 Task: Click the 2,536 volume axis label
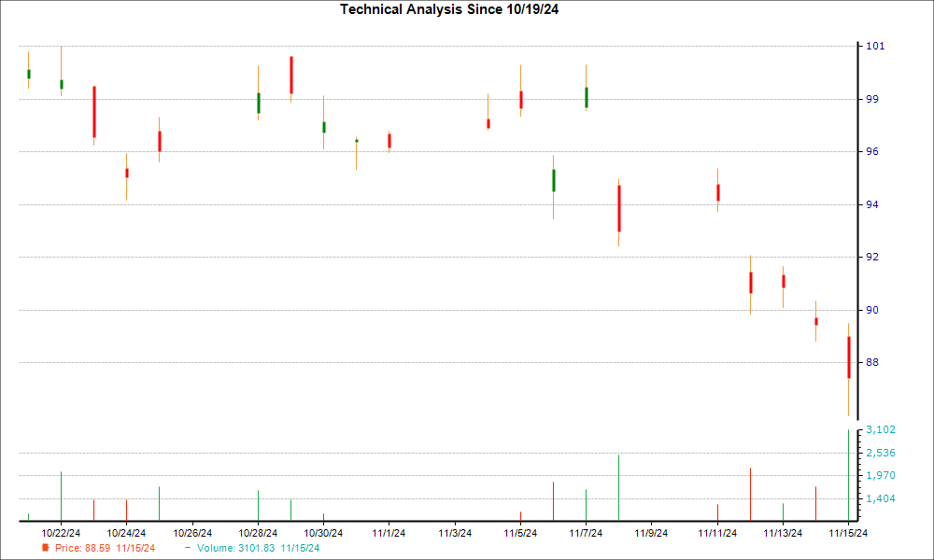tap(881, 453)
